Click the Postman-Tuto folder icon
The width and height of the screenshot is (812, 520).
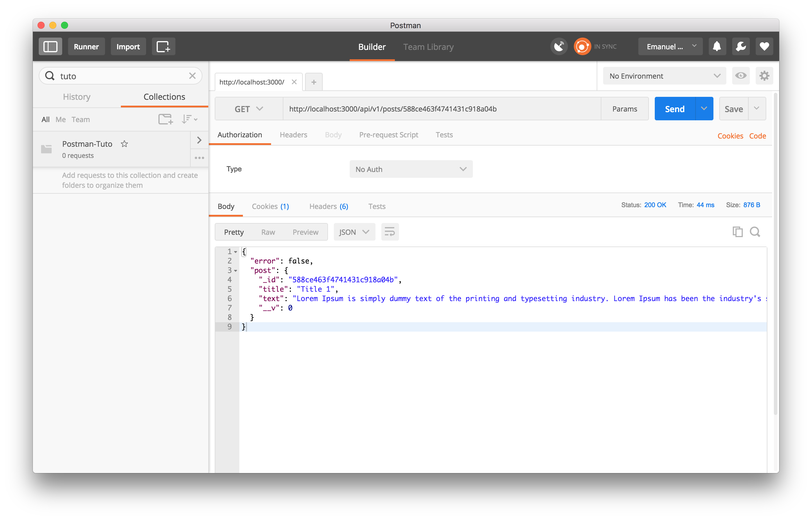[46, 149]
